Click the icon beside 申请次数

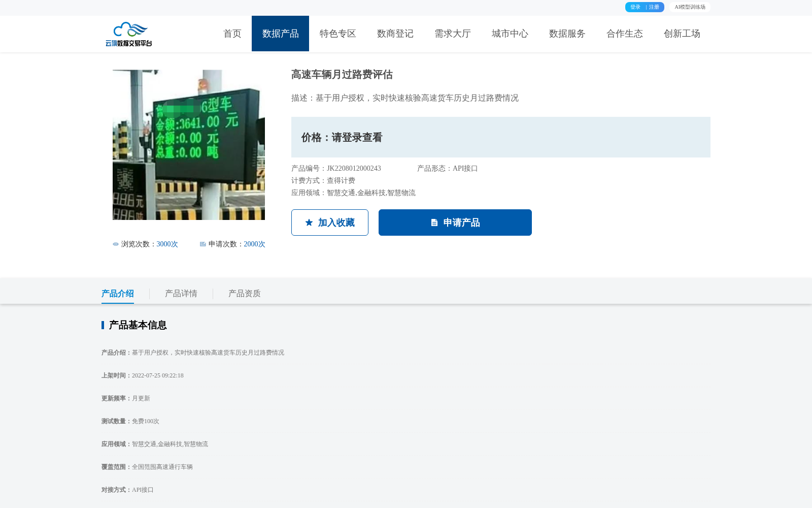click(203, 244)
